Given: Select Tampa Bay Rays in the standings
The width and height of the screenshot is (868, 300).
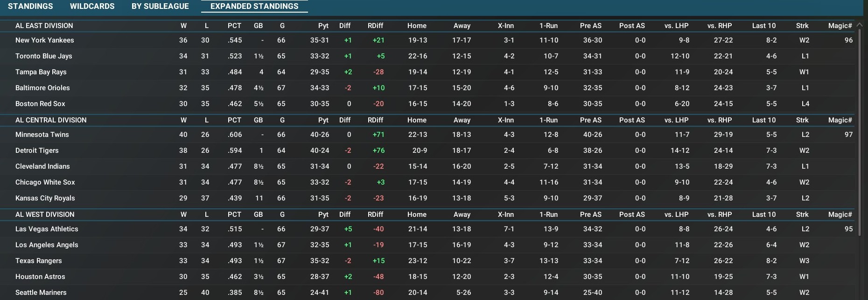Looking at the screenshot, I should click(x=41, y=72).
